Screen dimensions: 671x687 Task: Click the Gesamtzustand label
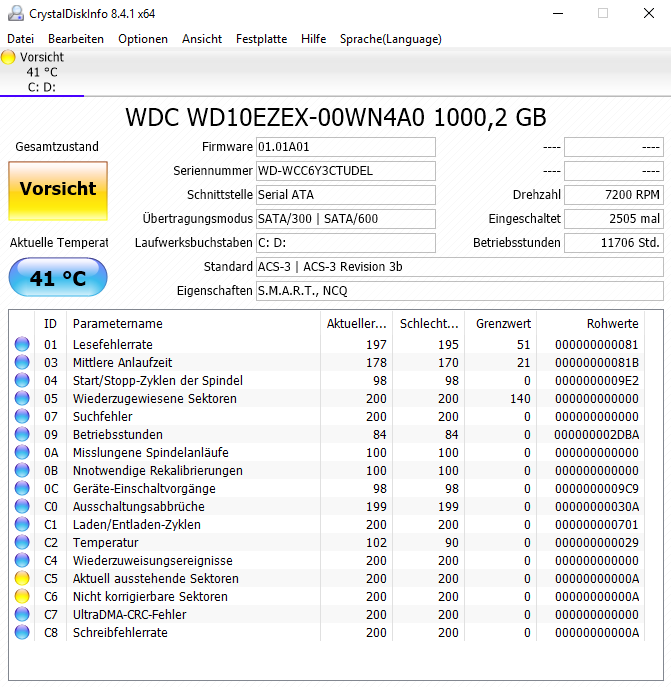pos(57,147)
